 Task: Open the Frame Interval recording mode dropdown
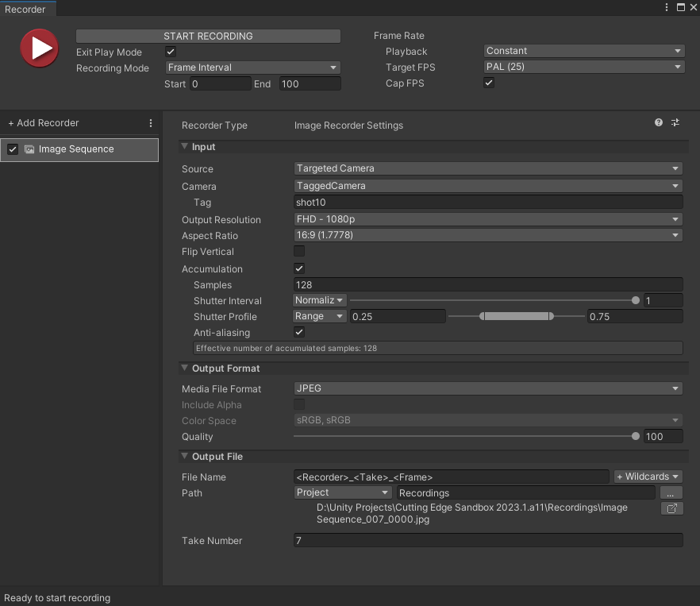[252, 68]
